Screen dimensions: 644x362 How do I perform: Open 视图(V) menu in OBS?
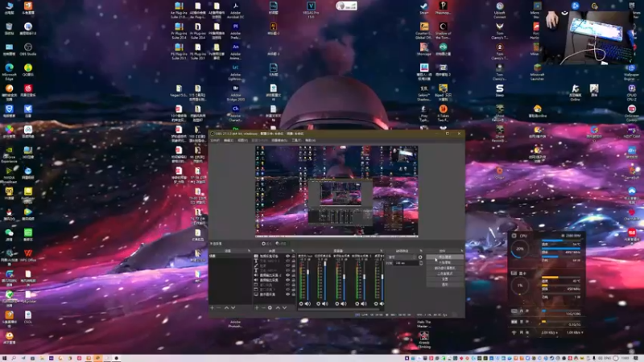coord(243,140)
